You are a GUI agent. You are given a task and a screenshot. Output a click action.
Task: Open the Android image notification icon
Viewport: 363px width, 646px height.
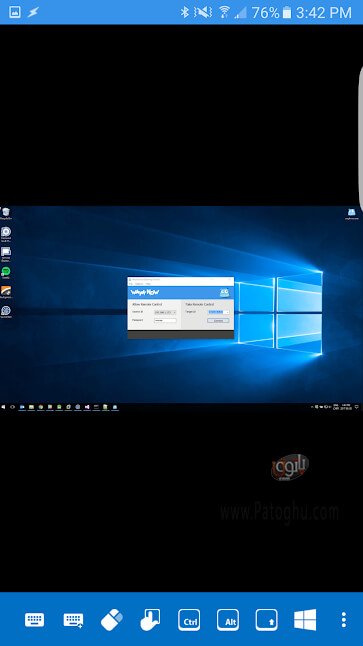pyautogui.click(x=15, y=12)
